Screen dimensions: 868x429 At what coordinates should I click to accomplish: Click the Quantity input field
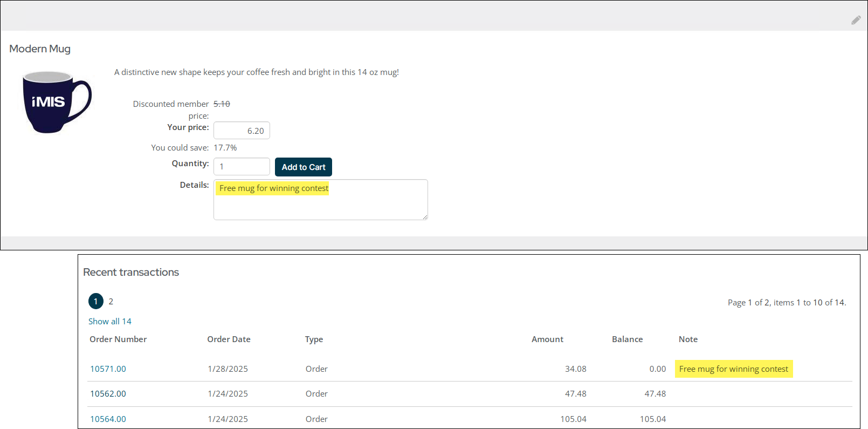(x=242, y=167)
